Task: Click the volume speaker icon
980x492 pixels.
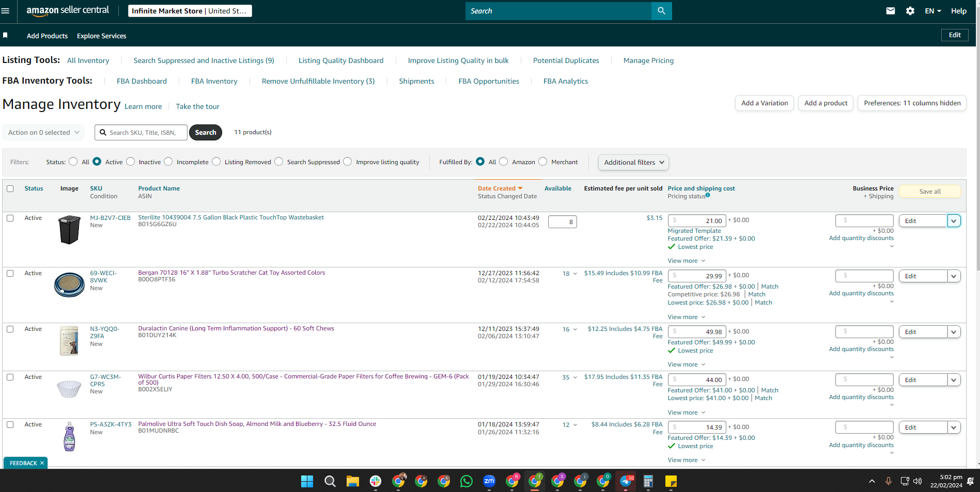Action: pos(917,481)
